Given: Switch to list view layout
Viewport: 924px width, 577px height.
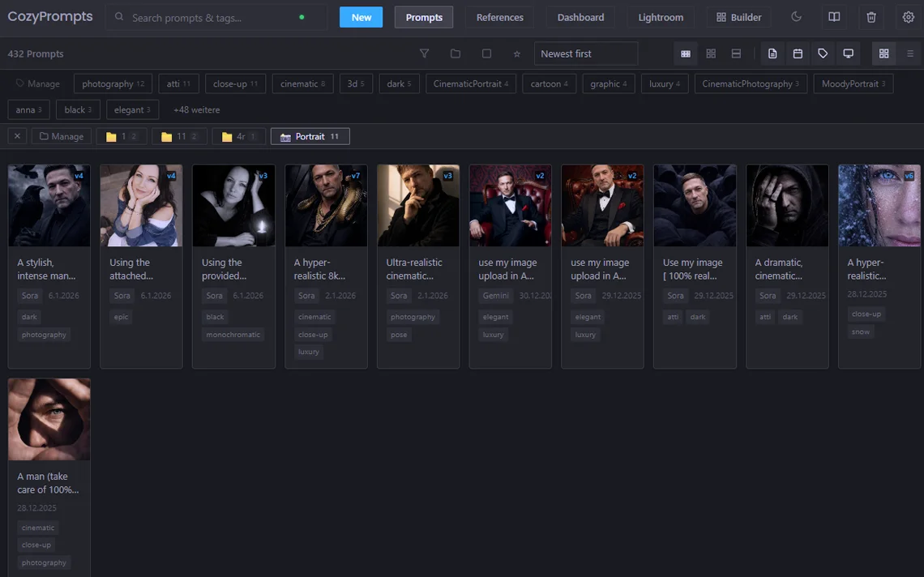Looking at the screenshot, I should pos(909,53).
